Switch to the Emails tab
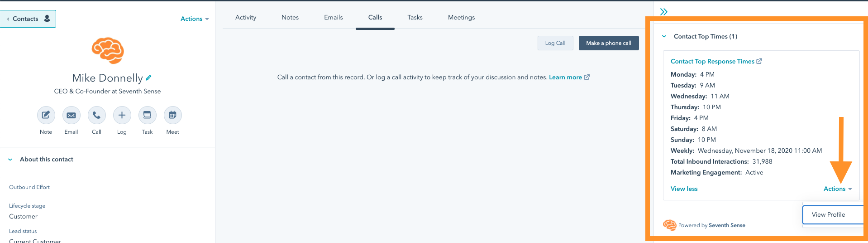This screenshot has width=868, height=243. [x=334, y=17]
